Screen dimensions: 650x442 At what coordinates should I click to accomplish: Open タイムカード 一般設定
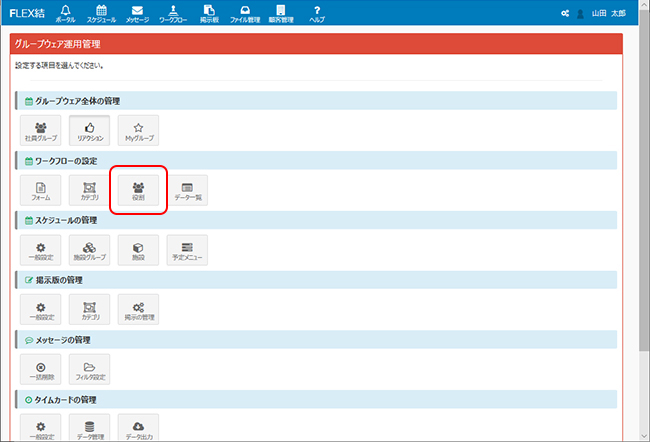point(41,428)
